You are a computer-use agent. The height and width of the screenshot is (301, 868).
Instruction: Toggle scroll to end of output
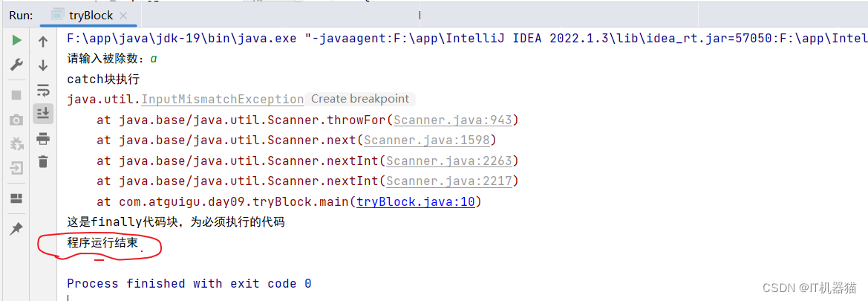[x=42, y=113]
